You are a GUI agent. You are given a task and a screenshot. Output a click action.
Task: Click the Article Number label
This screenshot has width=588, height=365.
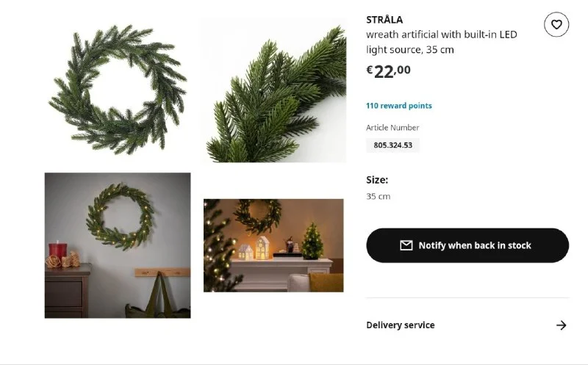tap(392, 128)
